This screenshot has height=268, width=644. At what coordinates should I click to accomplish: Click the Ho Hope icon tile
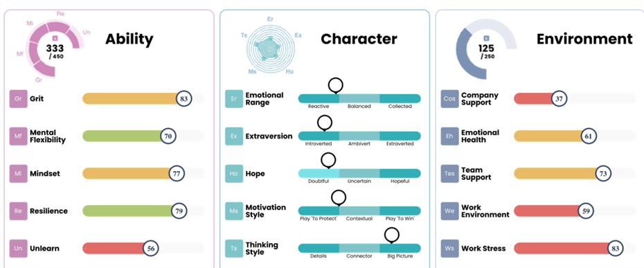(234, 173)
